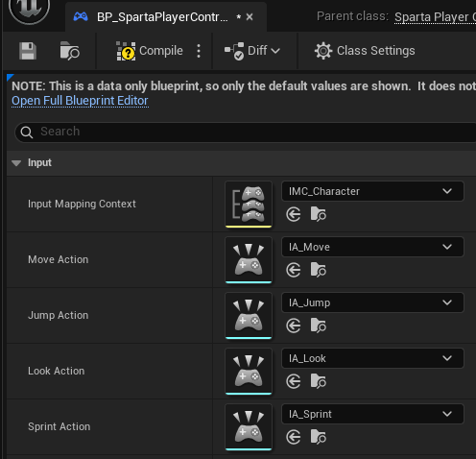
Task: Use selected asset for Input Mapping Context
Action: [x=294, y=214]
